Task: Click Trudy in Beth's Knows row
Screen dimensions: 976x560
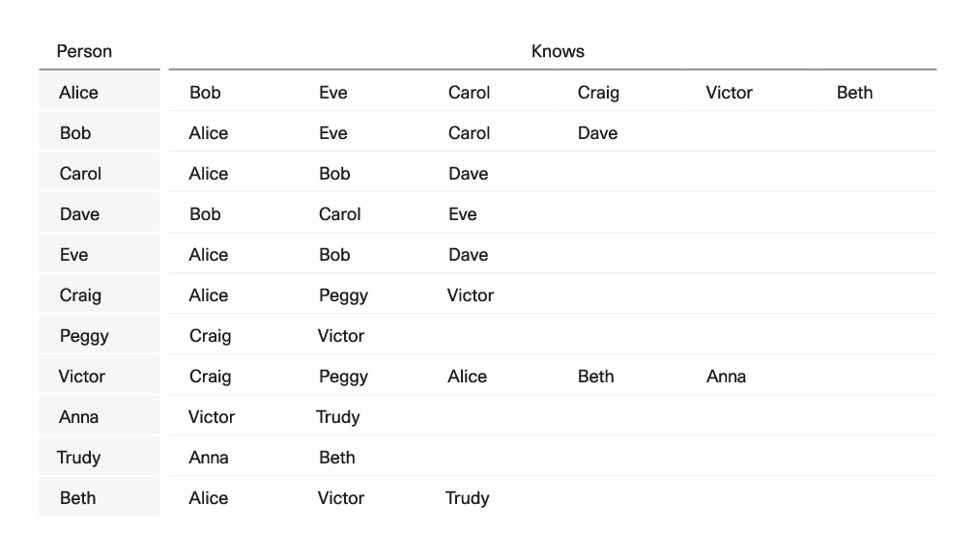Action: click(x=467, y=498)
